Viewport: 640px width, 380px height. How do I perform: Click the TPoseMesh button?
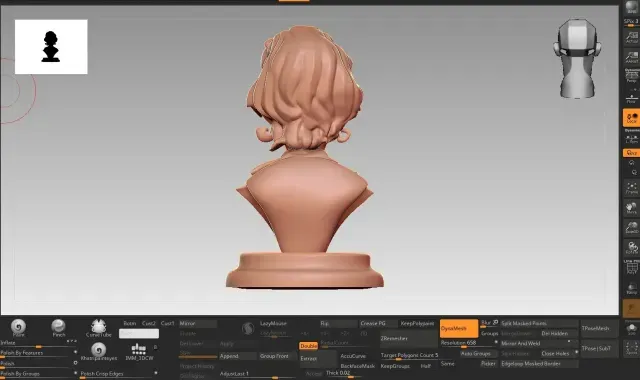[599, 328]
